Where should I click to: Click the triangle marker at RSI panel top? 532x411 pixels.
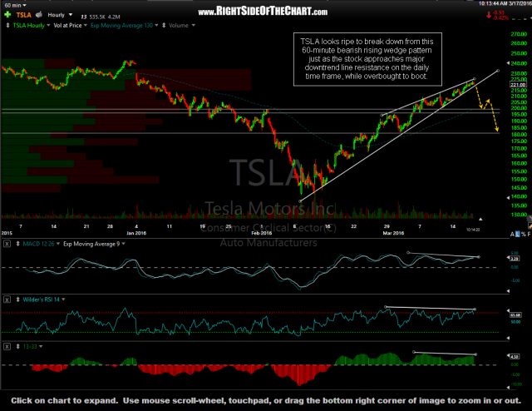coord(508,310)
